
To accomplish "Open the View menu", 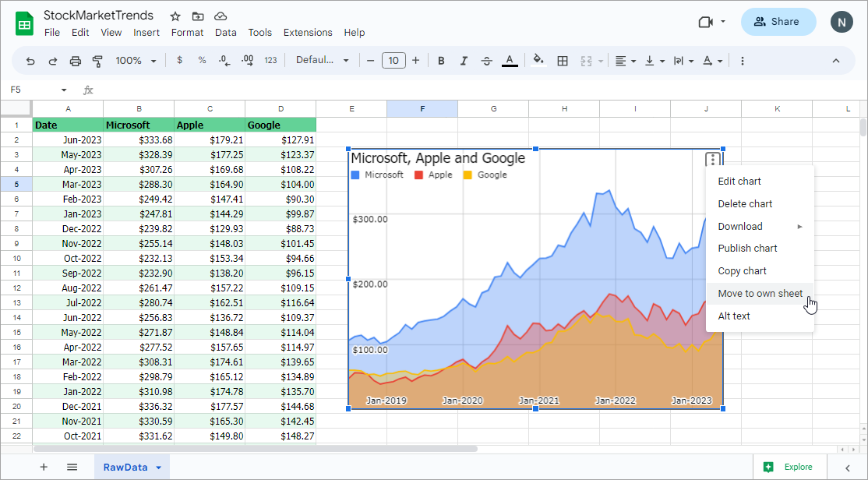I will click(x=111, y=33).
